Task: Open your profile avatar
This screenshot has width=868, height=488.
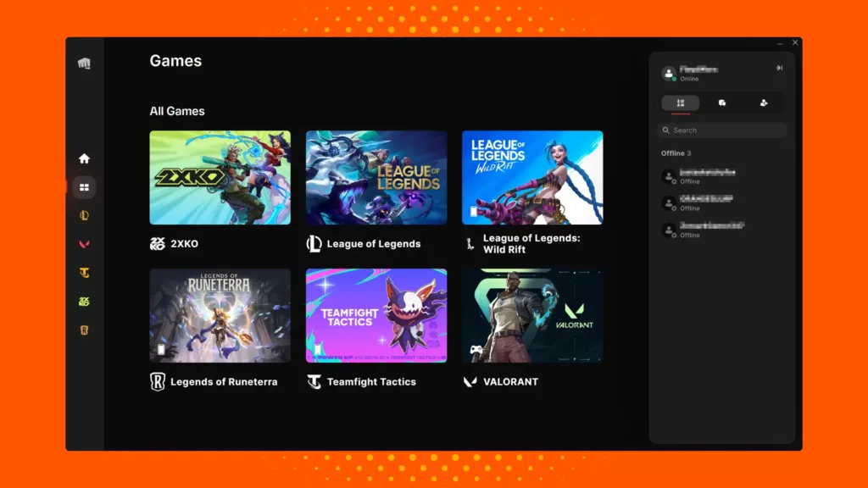Action: pyautogui.click(x=667, y=73)
